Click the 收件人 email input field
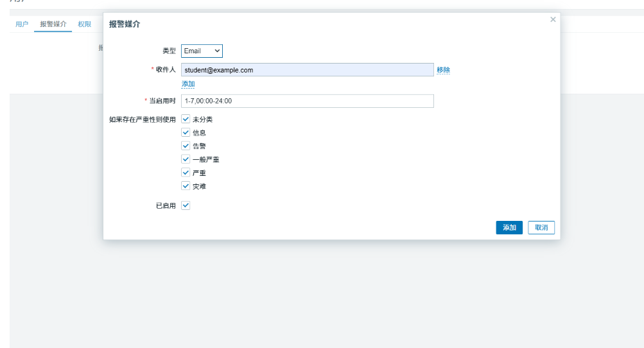Screen dimensions: 644x348 coord(307,70)
